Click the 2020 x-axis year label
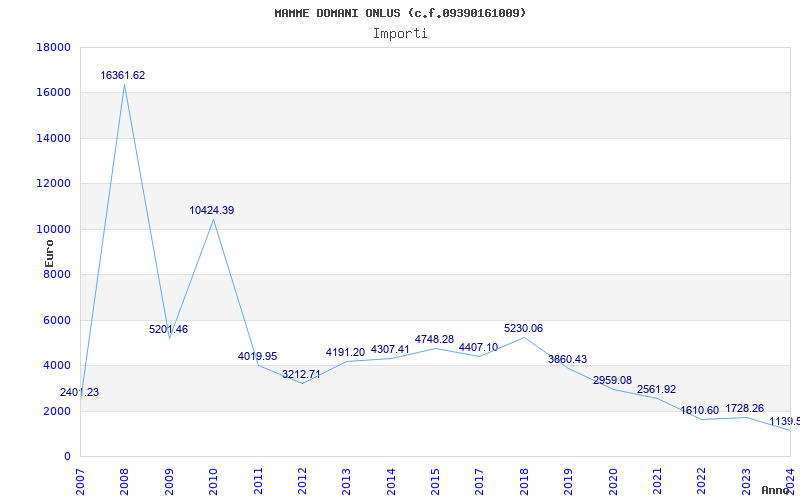Image resolution: width=800 pixels, height=500 pixels. (613, 481)
